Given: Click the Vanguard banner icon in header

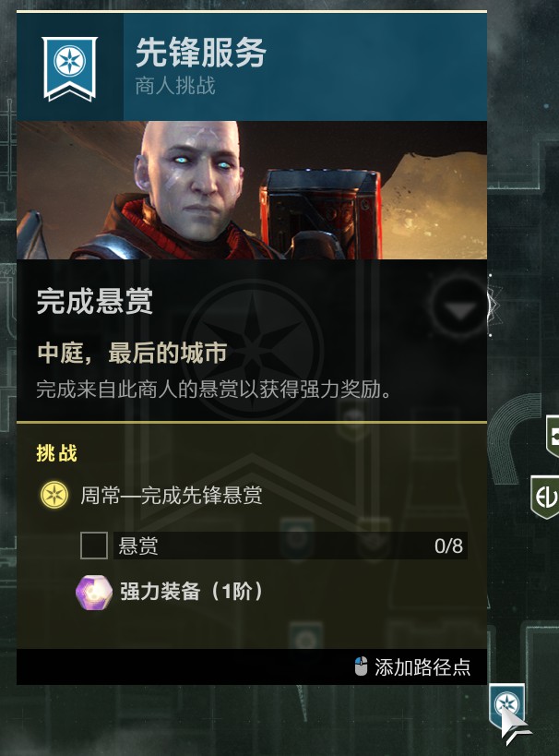Looking at the screenshot, I should (x=70, y=68).
